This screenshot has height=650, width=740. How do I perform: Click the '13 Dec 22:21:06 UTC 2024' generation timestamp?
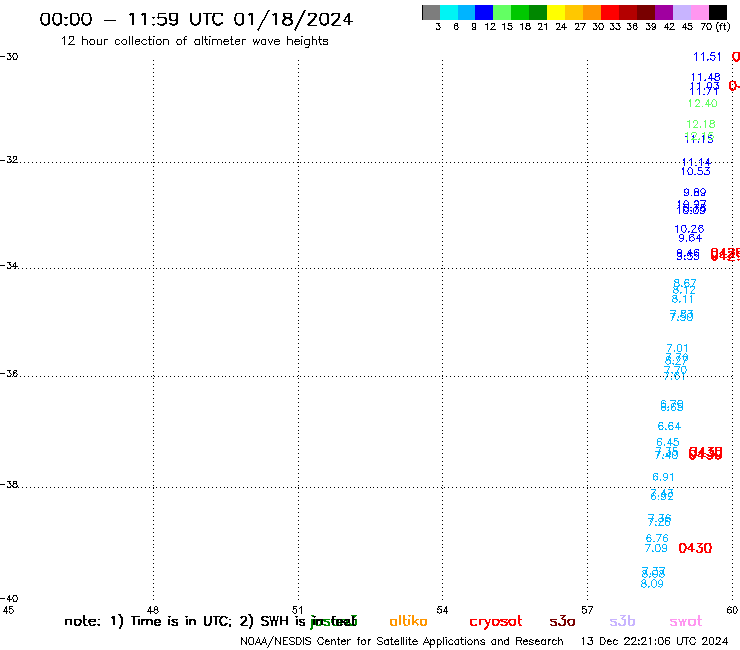654,641
